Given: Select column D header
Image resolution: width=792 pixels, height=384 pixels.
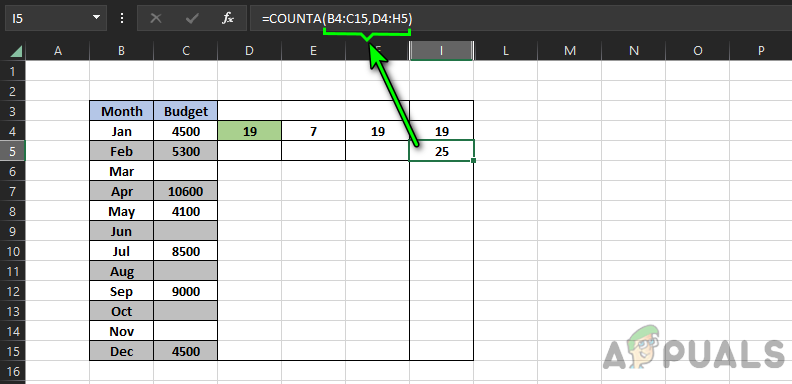Looking at the screenshot, I should (250, 51).
